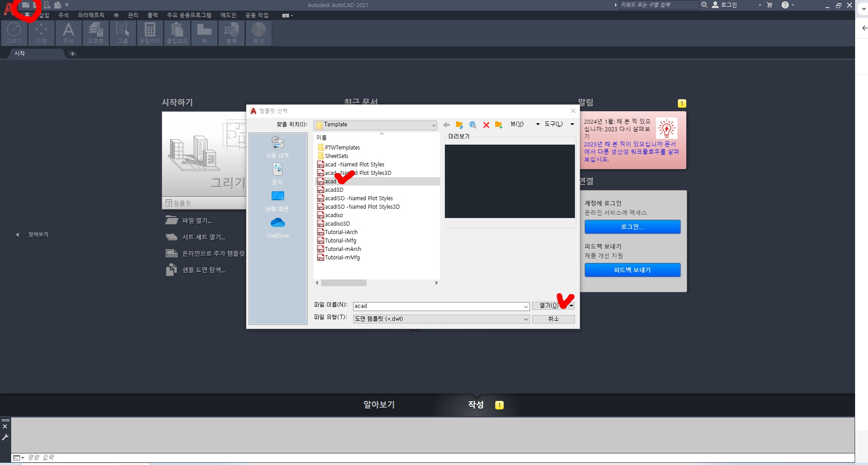Image resolution: width=868 pixels, height=465 pixels.
Task: Open the 뷰 (View) ribbon panel icon
Action: click(204, 33)
